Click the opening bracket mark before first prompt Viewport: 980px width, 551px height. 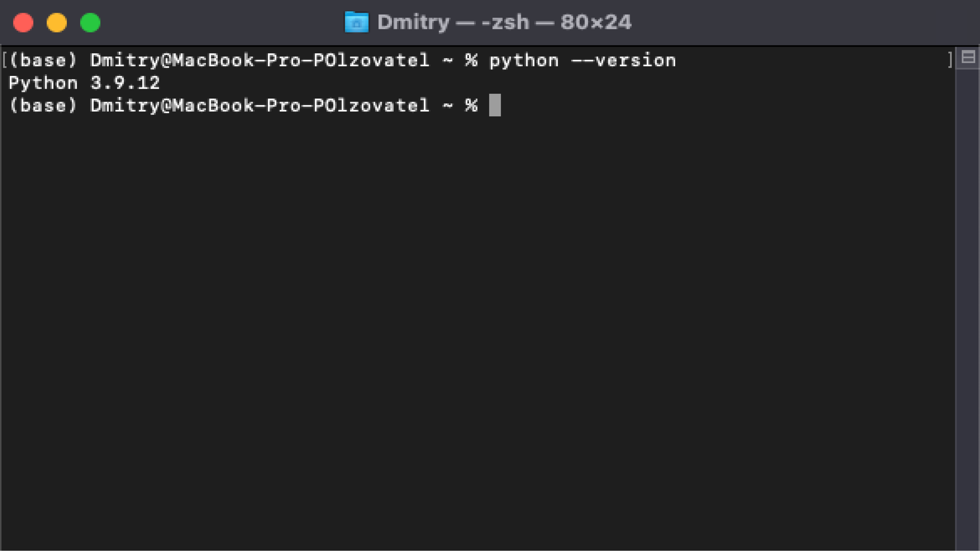[x=4, y=60]
